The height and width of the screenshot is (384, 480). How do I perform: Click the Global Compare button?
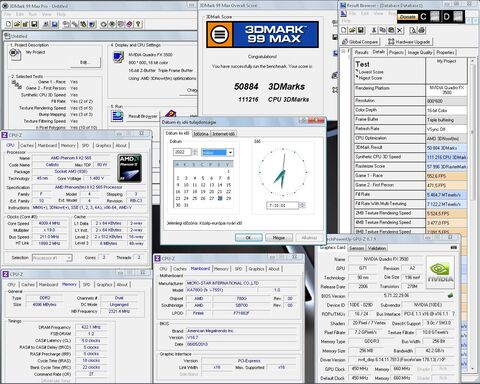click(360, 42)
